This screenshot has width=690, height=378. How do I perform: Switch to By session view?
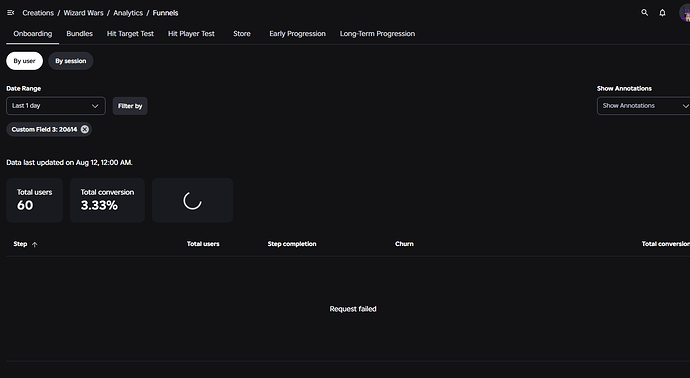[x=70, y=61]
